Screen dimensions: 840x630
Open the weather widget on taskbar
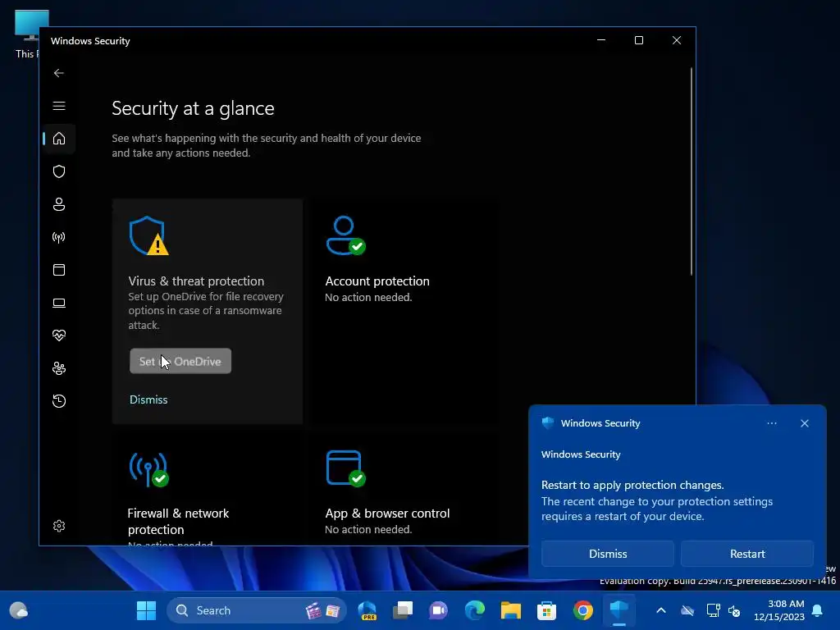(19, 610)
